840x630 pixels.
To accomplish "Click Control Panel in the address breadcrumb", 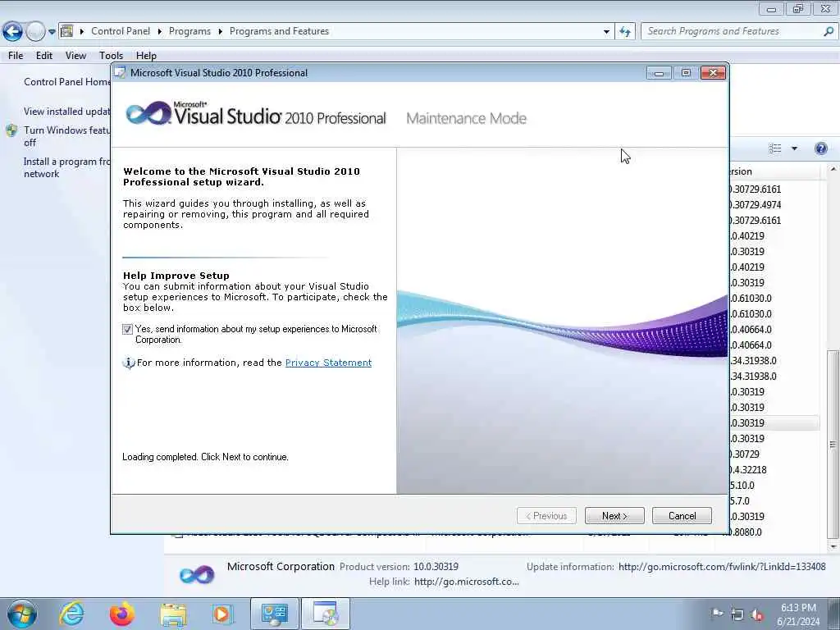I will tap(121, 31).
